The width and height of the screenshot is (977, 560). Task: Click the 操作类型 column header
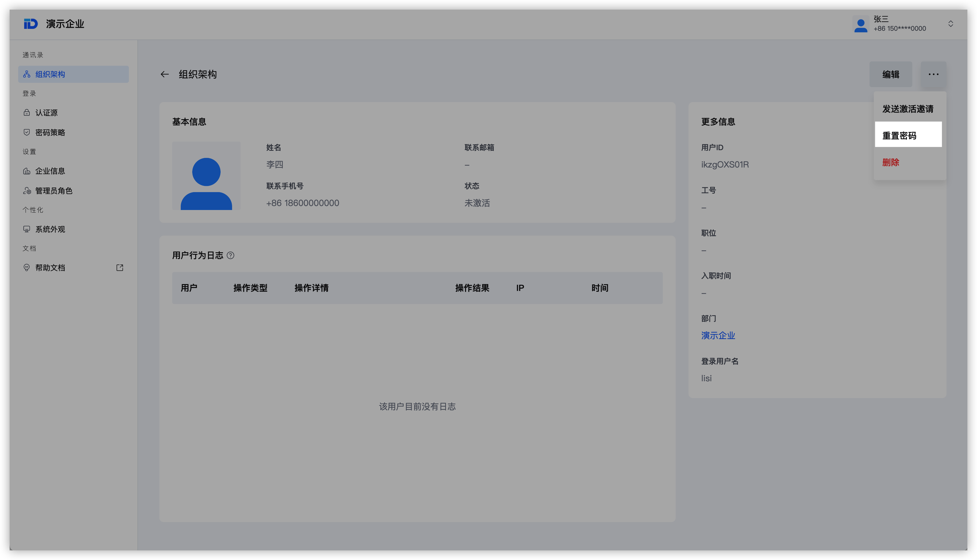[x=250, y=288]
